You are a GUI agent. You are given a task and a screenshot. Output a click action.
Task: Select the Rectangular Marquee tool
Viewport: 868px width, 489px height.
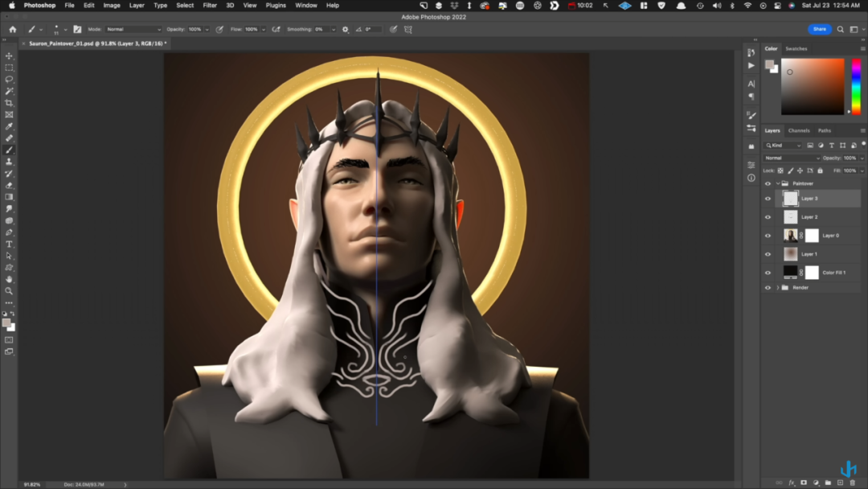(9, 68)
